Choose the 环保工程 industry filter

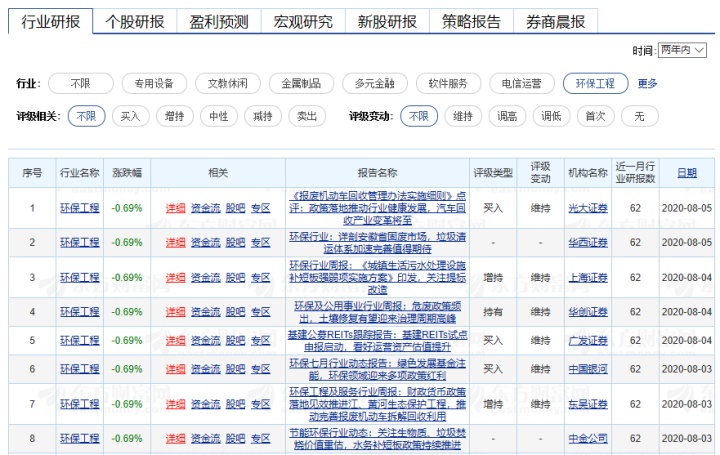click(595, 84)
